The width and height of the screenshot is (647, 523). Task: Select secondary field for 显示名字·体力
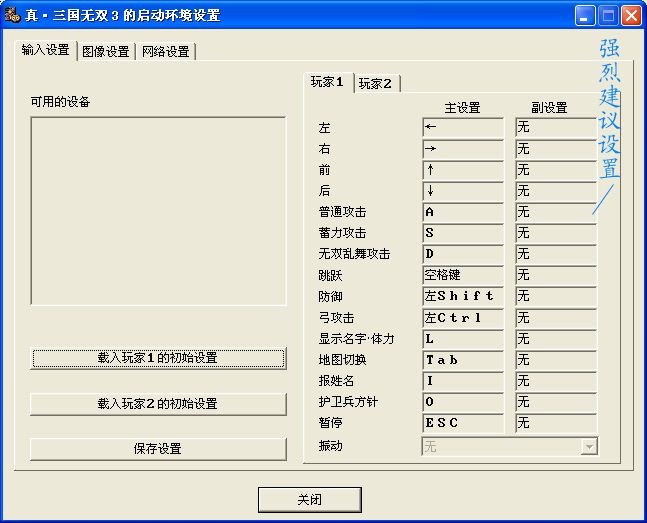pos(556,338)
